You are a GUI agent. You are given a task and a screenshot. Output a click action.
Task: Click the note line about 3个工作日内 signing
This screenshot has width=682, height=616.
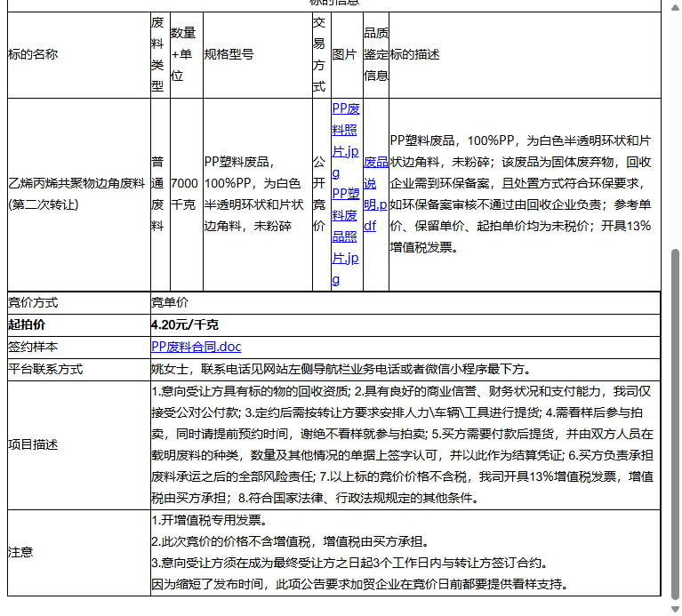[350, 564]
